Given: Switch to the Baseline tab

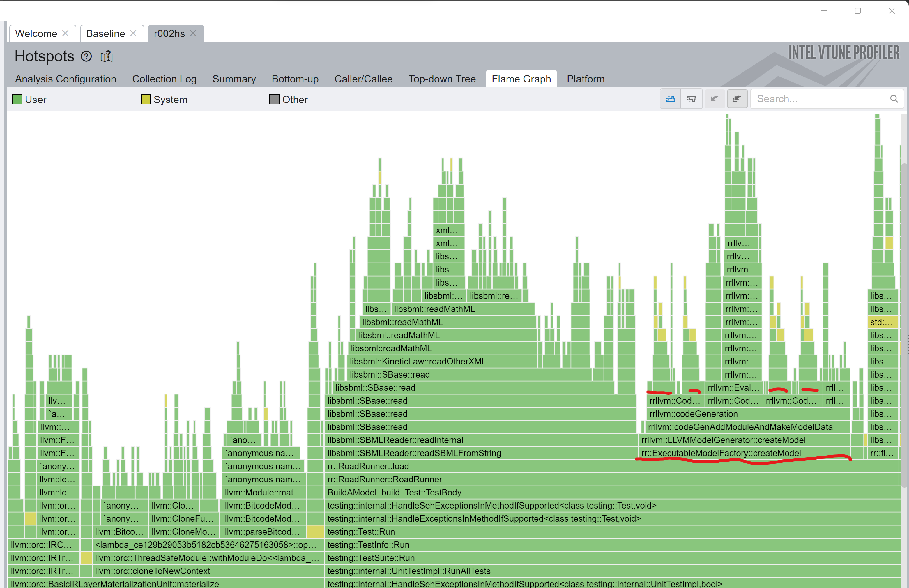Looking at the screenshot, I should click(x=105, y=33).
